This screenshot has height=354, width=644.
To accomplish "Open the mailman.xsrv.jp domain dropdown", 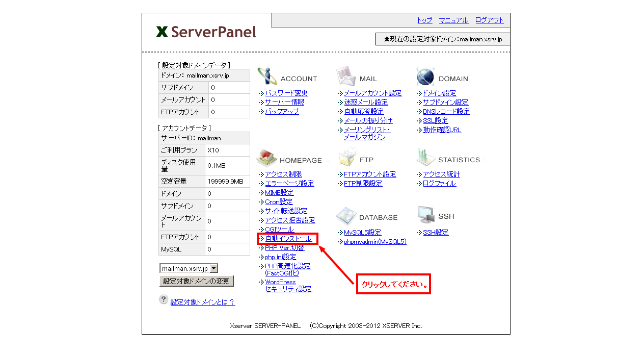I will pos(189,268).
